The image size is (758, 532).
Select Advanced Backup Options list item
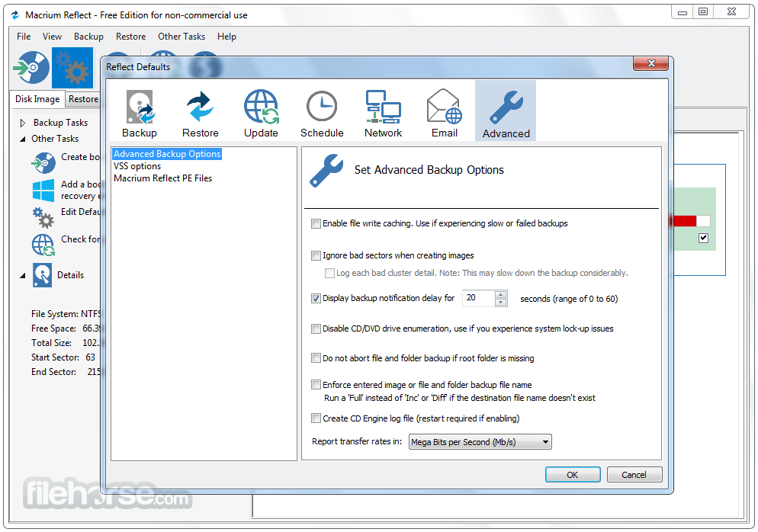click(x=167, y=154)
